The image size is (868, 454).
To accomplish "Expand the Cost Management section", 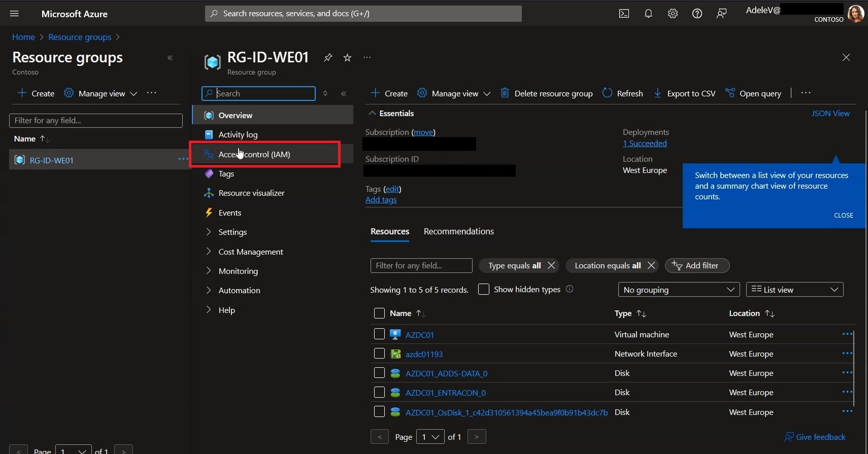I will [251, 252].
